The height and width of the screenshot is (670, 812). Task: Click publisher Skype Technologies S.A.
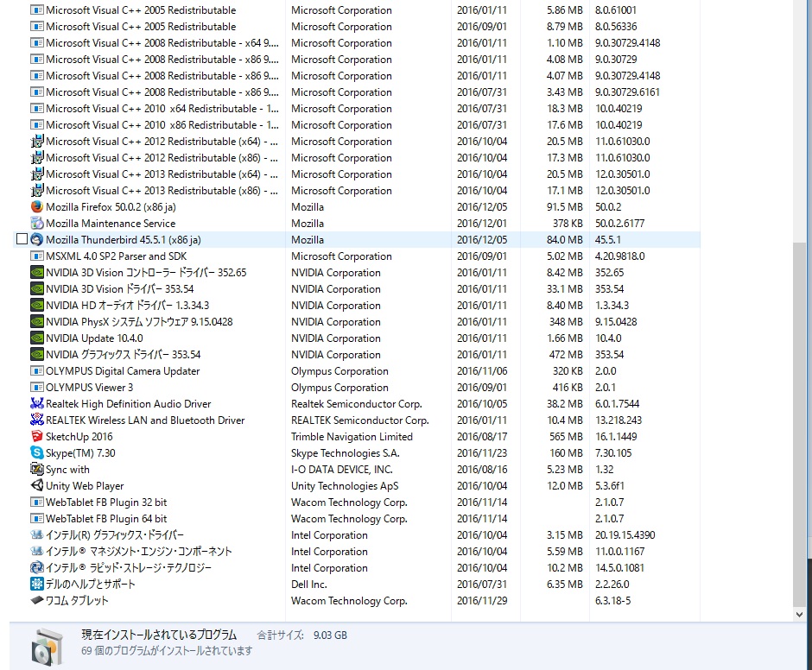tap(345, 453)
